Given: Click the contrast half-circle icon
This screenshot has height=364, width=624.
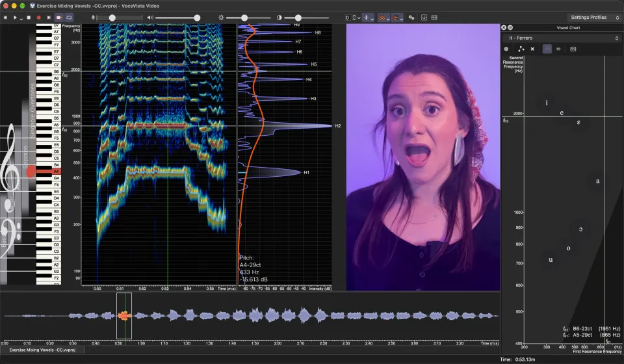Looking at the screenshot, I should pyautogui.click(x=279, y=18).
